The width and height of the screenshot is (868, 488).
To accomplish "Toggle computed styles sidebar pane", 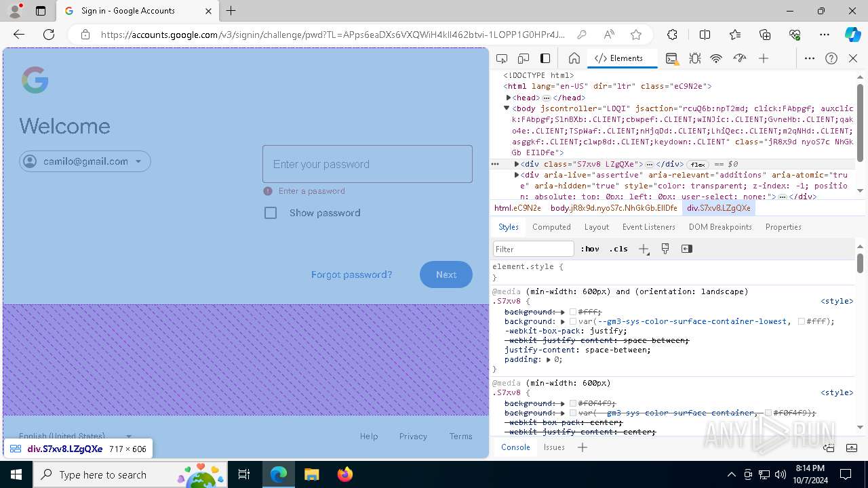I will pyautogui.click(x=687, y=249).
